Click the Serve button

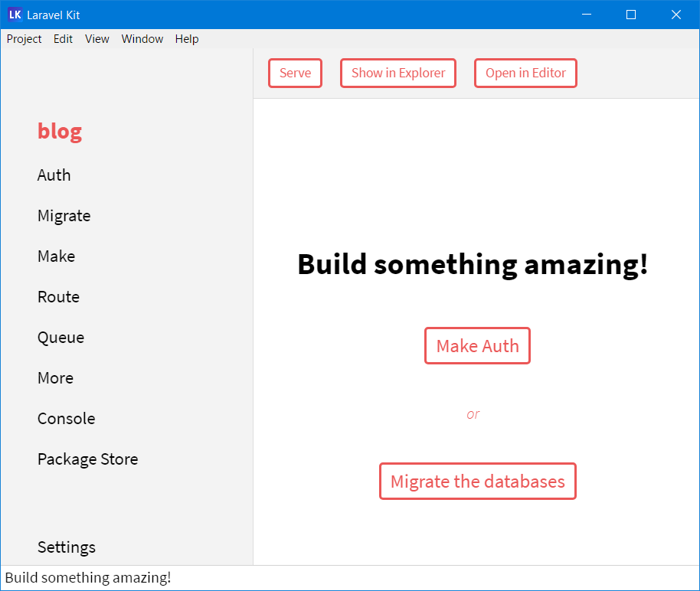(295, 73)
